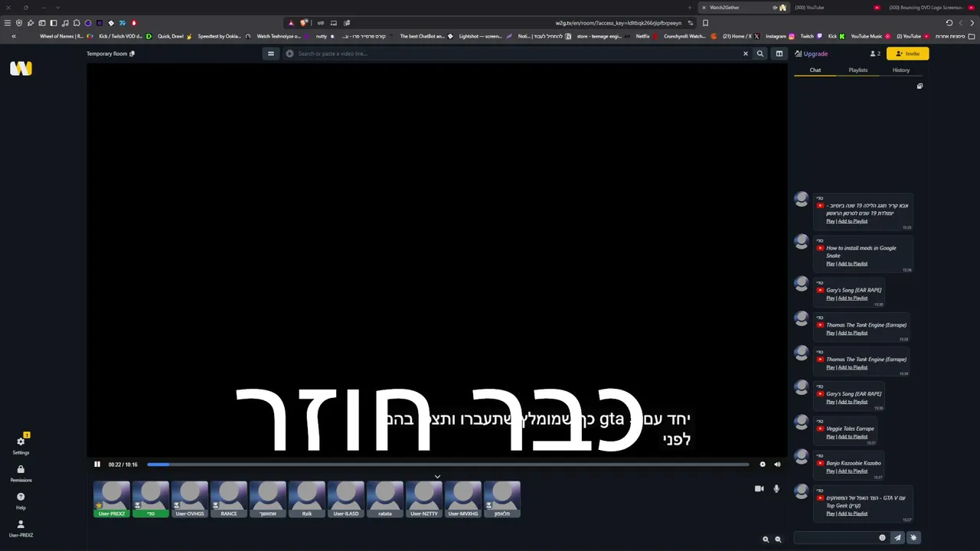Open the video apps grid menu
Screen dimensions: 980x551
270,54
